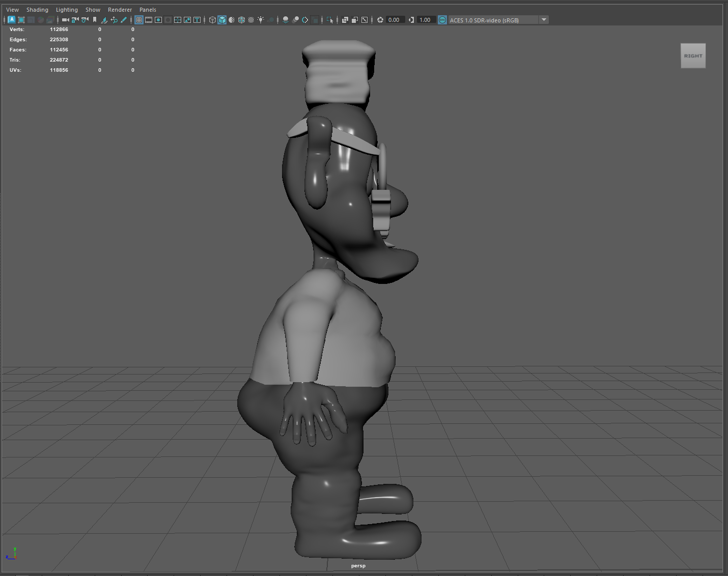Screen dimensions: 728x576
Task: Click the Isolate Select icon
Action: tap(329, 20)
